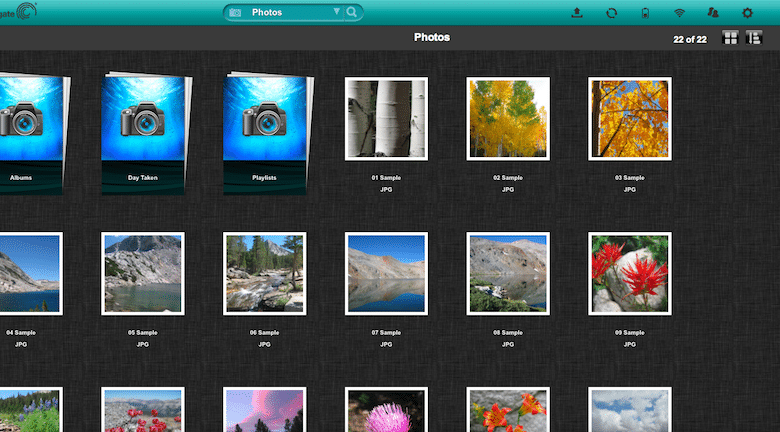Open 03 Sample golden leaves photo
The height and width of the screenshot is (432, 780).
630,118
